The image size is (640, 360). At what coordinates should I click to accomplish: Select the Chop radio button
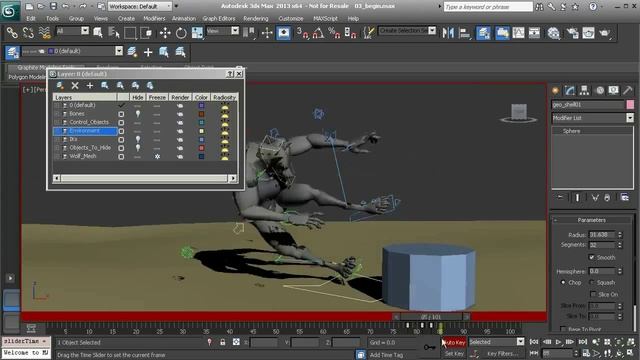563,282
